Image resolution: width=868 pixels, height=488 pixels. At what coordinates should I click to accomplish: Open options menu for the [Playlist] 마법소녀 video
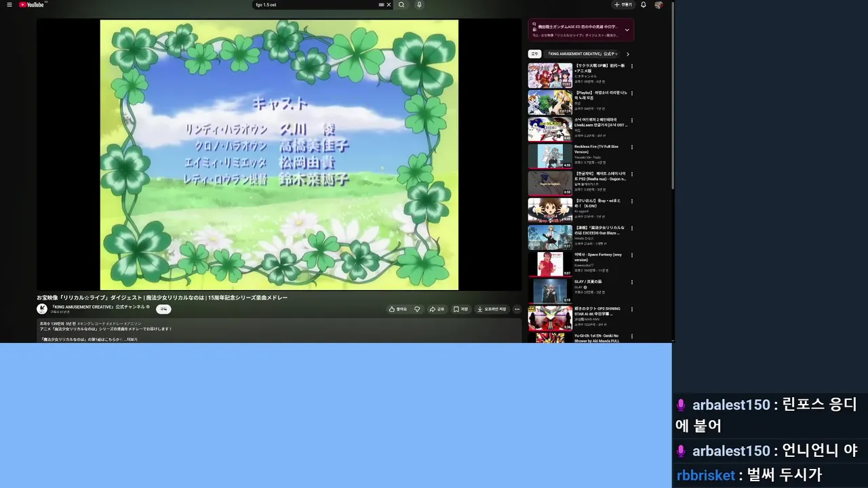632,93
